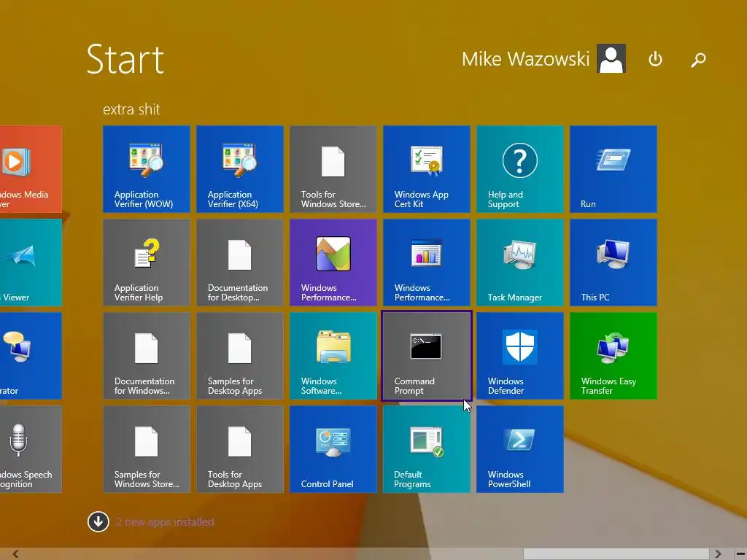Screen dimensions: 747x560
Task: Open Tools for Desktop Apps tile
Action: pyautogui.click(x=239, y=449)
